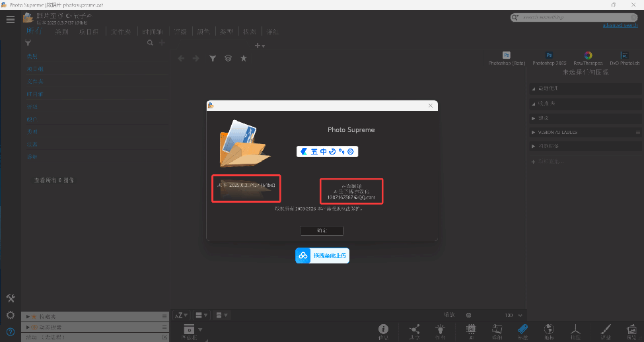
Task: Open the zoom 100 dropdown chevron
Action: pyautogui.click(x=520, y=316)
